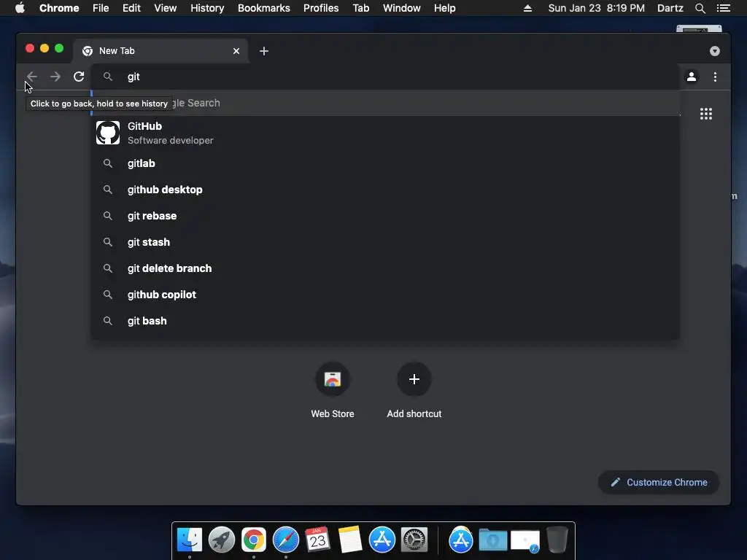Open the View menu
Viewport: 747px width, 560px height.
pos(166,8)
